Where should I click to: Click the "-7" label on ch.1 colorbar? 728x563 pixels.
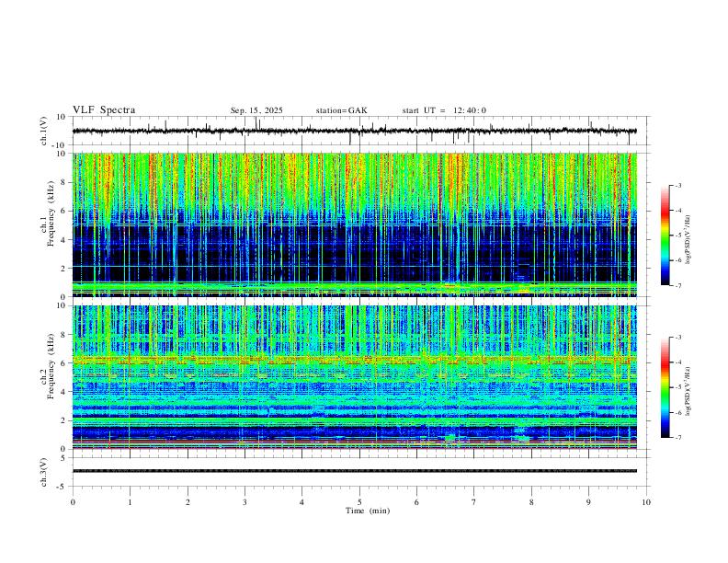pyautogui.click(x=677, y=285)
